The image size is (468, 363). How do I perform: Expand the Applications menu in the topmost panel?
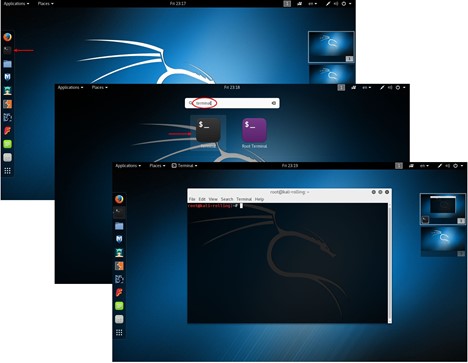16,3
